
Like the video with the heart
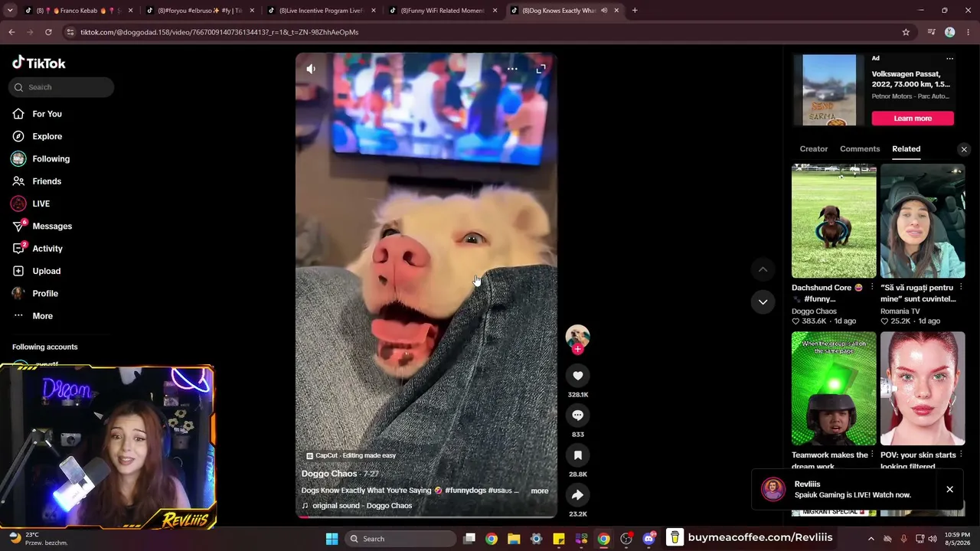pos(577,375)
